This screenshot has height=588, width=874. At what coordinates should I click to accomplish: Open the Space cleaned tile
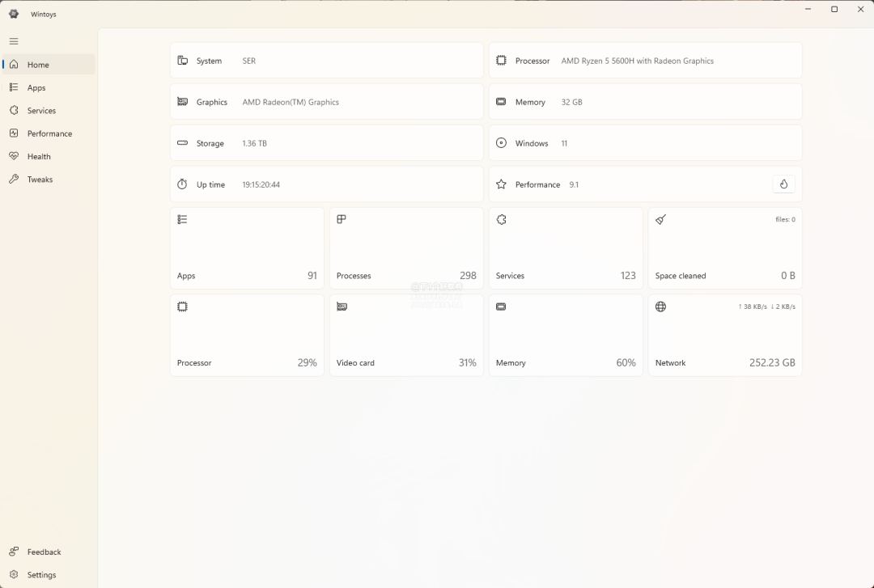[725, 248]
